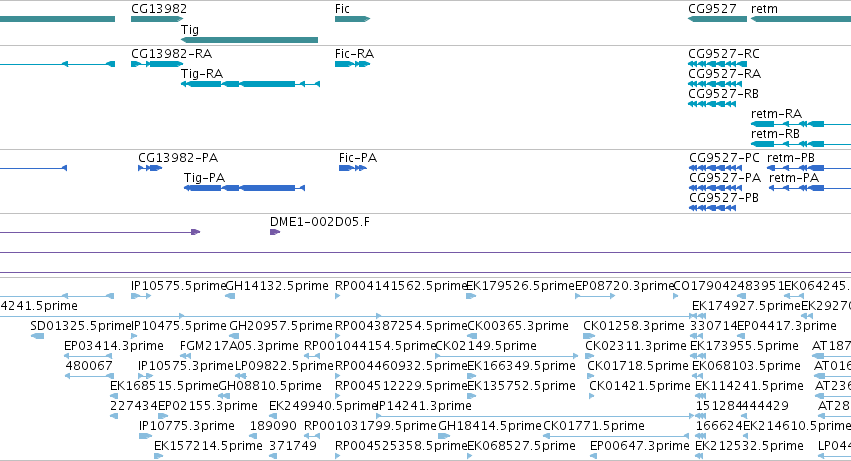Open the Tig-PA coding sequence glyph
Image resolution: width=851 pixels, height=461 pixels.
click(x=244, y=188)
